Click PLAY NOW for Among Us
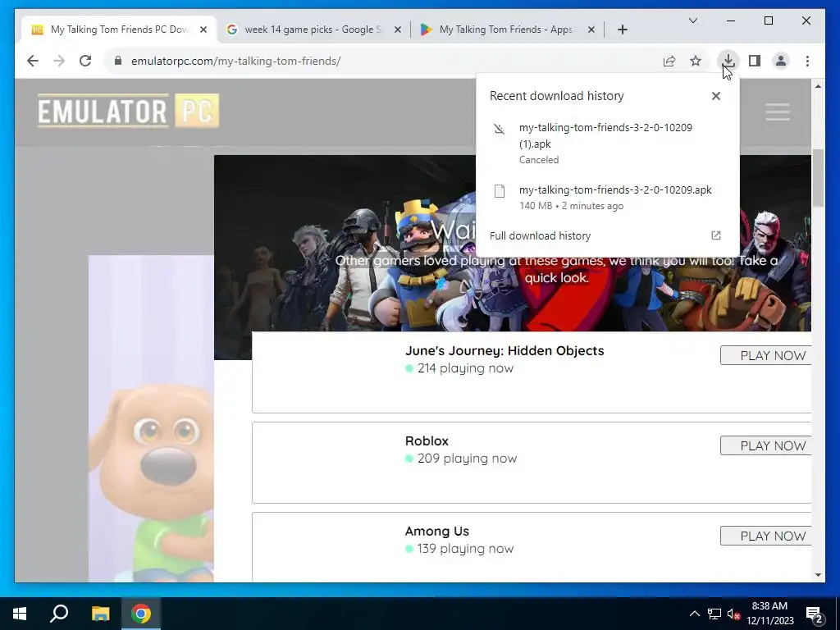 tap(765, 536)
